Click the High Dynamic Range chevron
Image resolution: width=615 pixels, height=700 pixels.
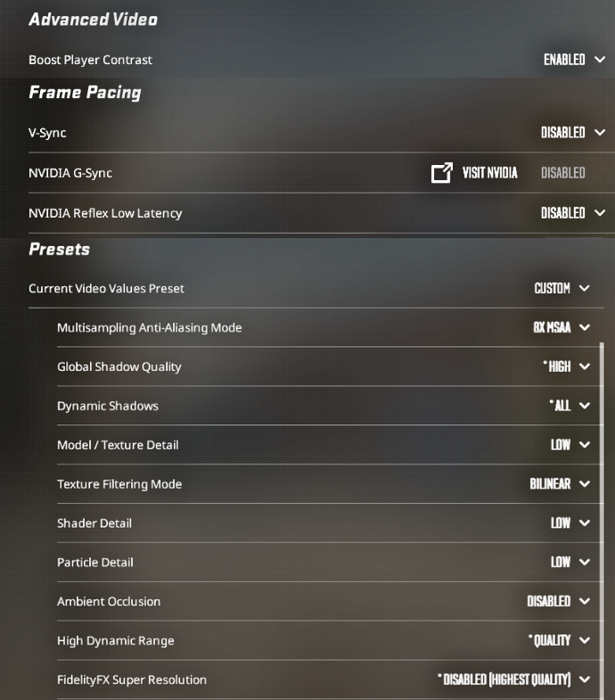coord(585,640)
